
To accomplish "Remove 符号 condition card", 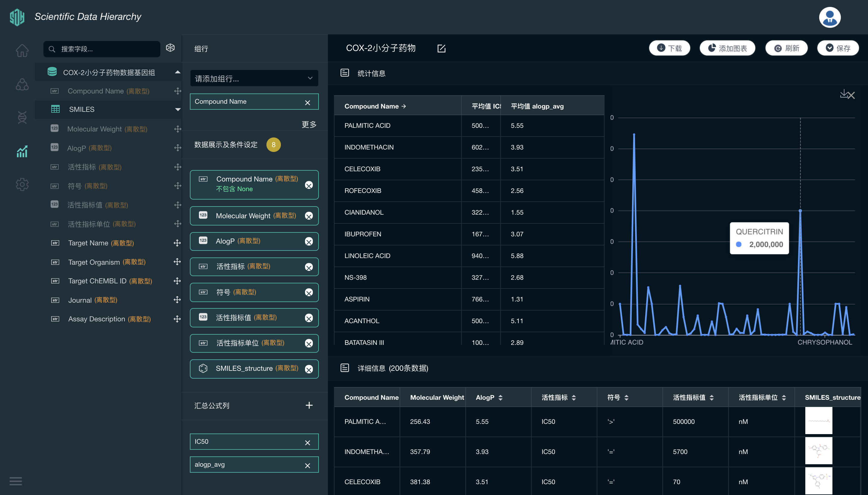I will (x=309, y=292).
